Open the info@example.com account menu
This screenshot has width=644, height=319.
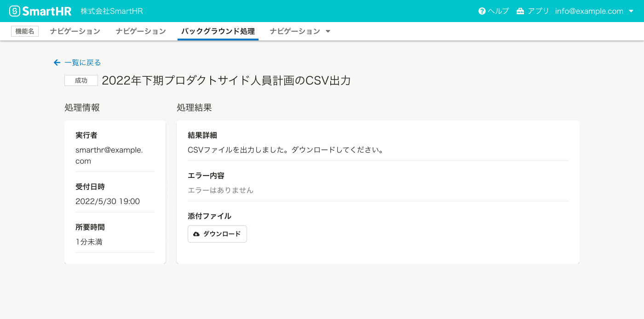tap(589, 11)
